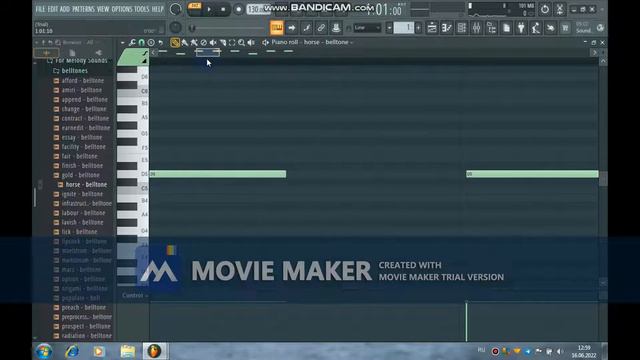640x360 pixels.
Task: Click the stamp icon beside the link icon
Action: coord(336,28)
